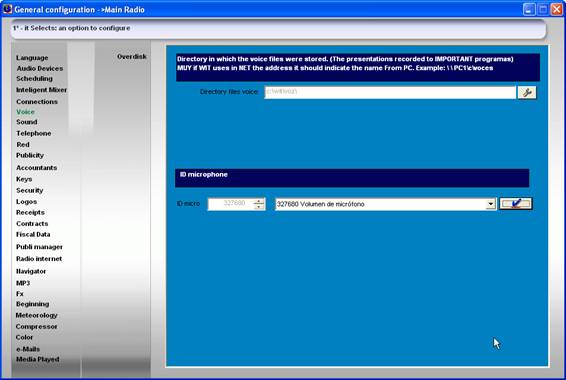This screenshot has height=380, width=566.
Task: Select the Voice option
Action: (25, 112)
